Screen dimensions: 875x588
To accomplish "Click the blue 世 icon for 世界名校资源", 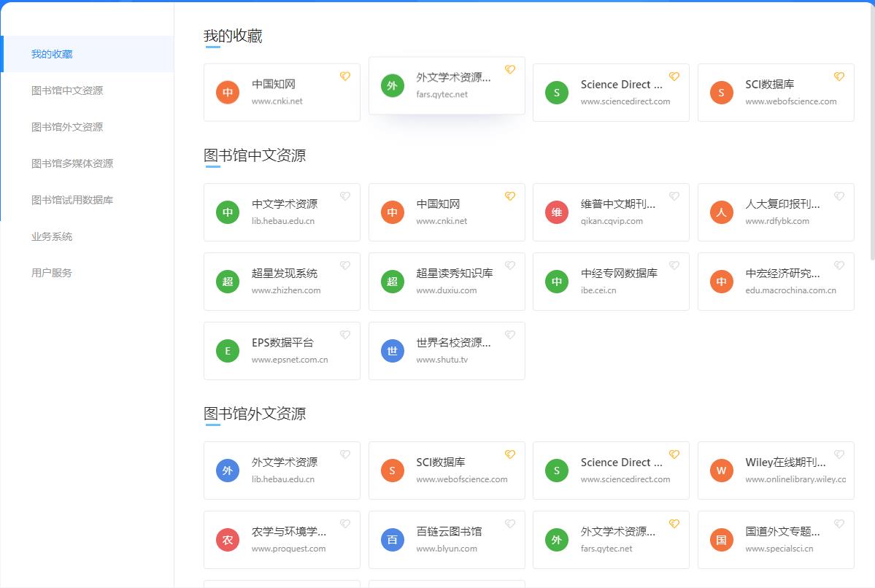I will 392,351.
